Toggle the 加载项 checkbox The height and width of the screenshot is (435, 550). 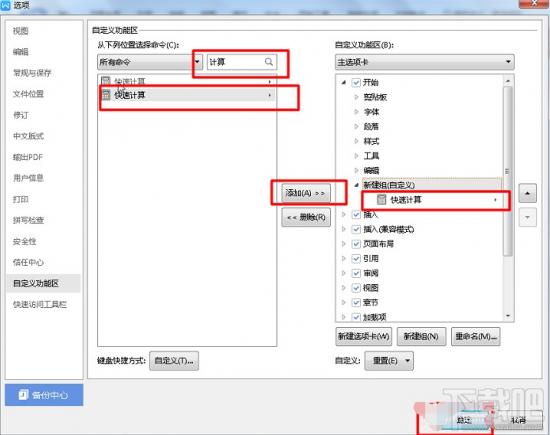click(x=356, y=317)
